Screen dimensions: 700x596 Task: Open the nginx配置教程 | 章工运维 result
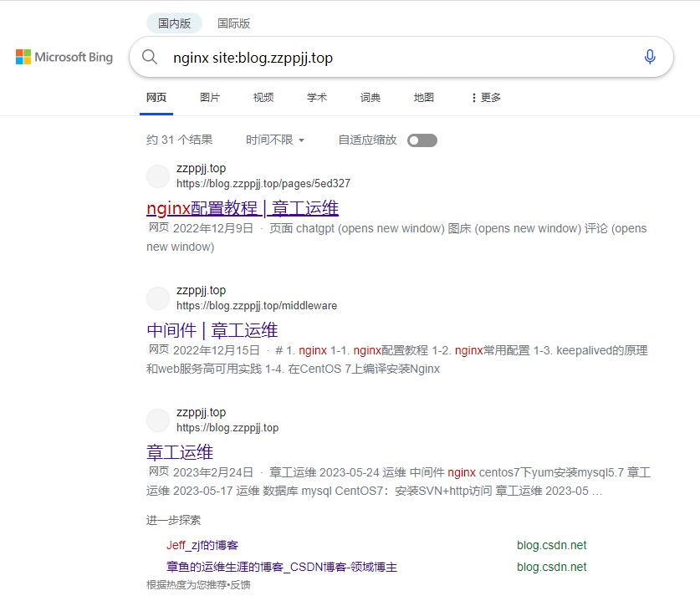pyautogui.click(x=243, y=208)
